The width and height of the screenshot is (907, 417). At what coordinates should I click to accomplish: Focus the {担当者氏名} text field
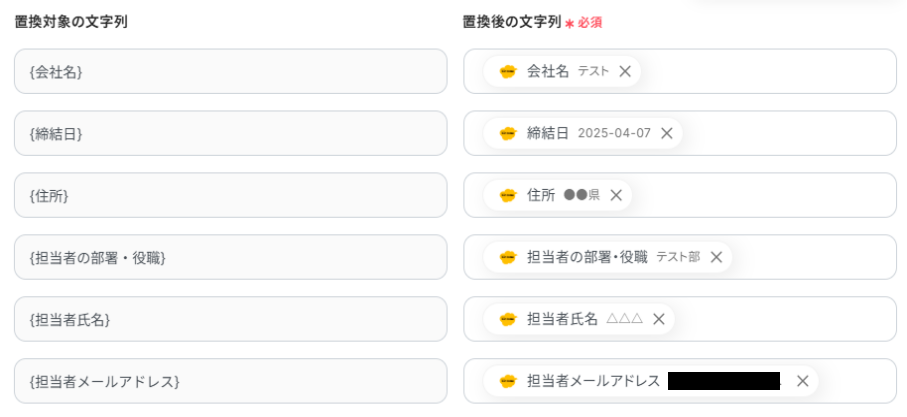[x=230, y=320]
